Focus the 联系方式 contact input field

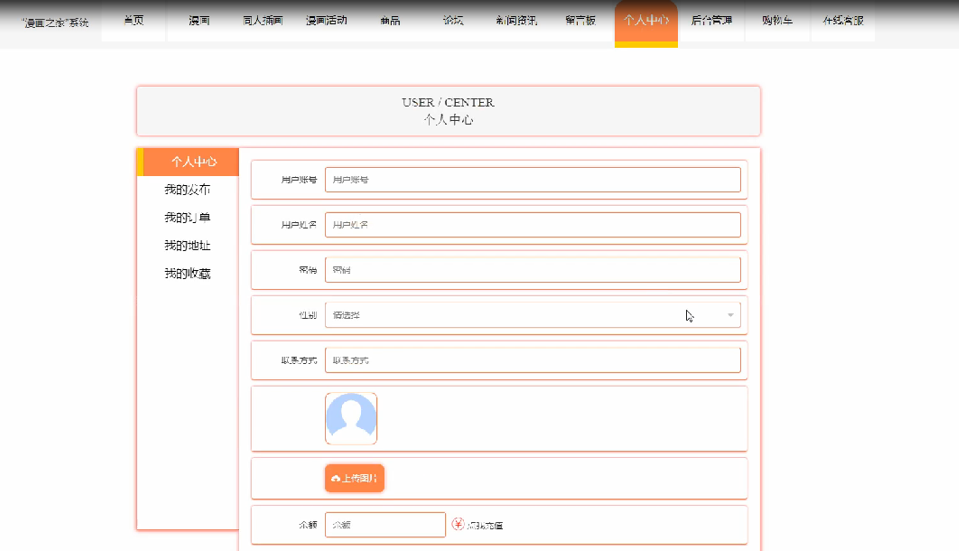click(533, 360)
